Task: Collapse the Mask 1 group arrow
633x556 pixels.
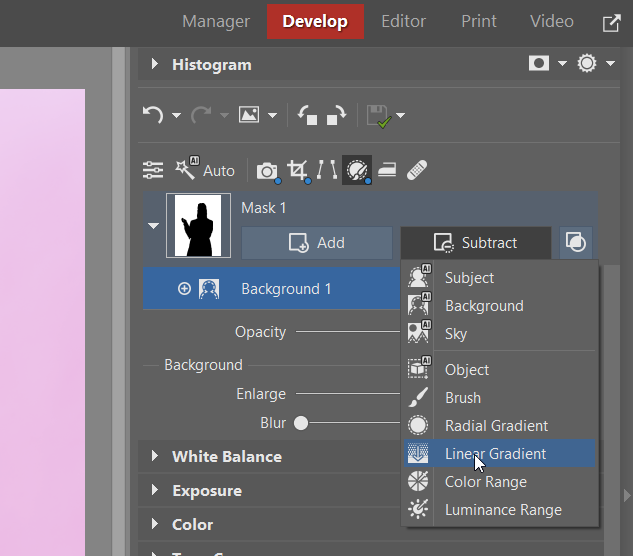Action: [x=153, y=225]
